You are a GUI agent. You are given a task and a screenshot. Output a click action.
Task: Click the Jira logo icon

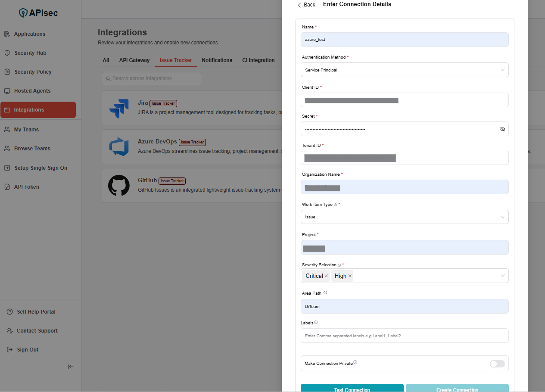click(x=119, y=109)
